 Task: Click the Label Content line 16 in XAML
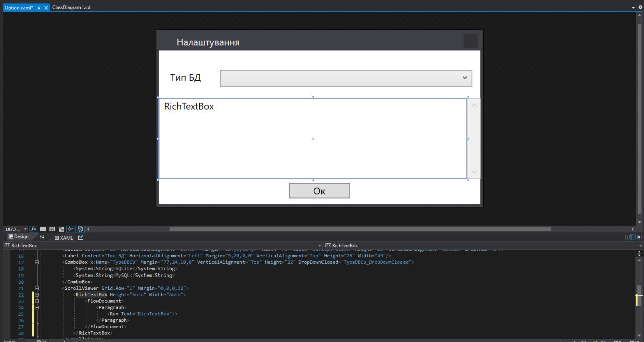click(227, 256)
